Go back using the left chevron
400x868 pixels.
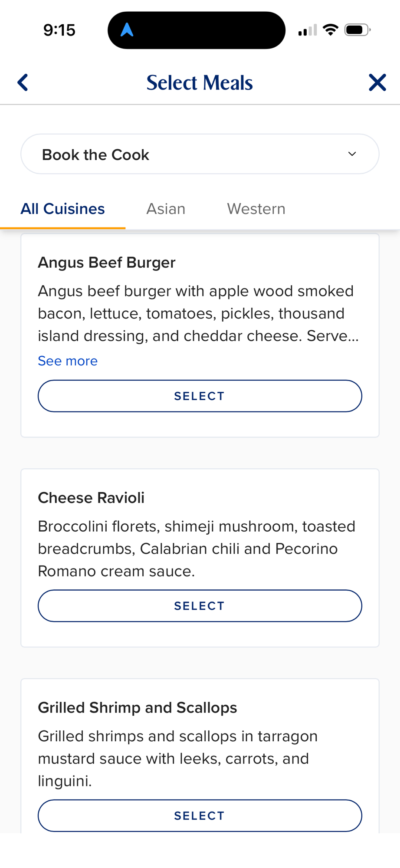pos(23,82)
